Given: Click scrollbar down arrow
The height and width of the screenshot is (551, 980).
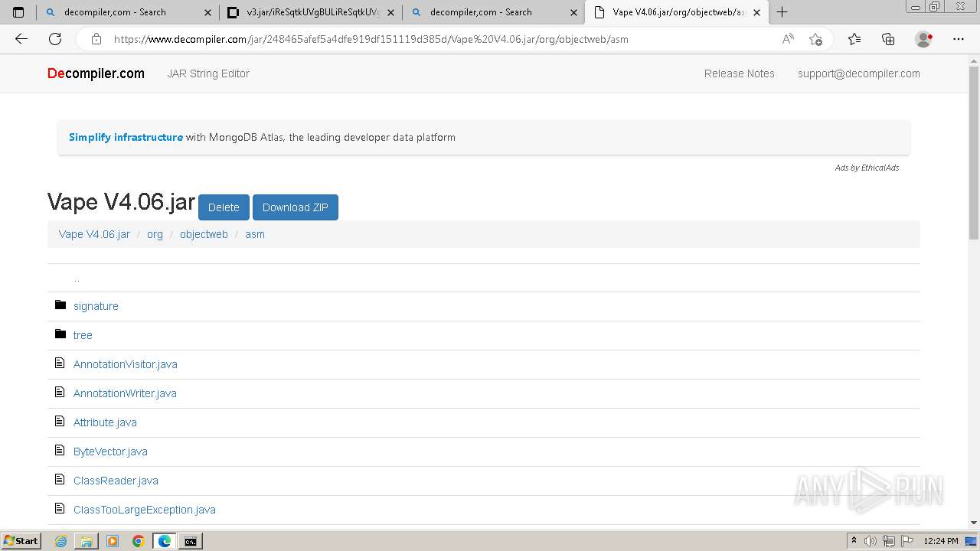Looking at the screenshot, I should point(974,523).
